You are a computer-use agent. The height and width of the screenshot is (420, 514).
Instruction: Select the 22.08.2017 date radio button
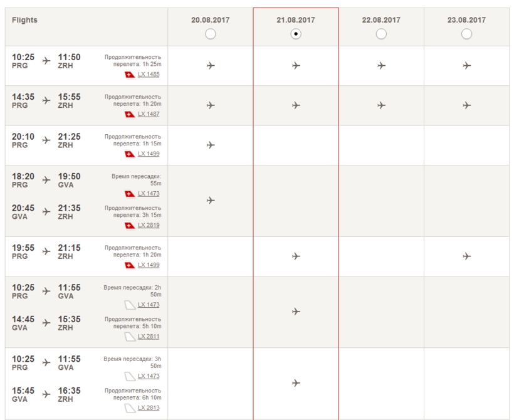(381, 34)
